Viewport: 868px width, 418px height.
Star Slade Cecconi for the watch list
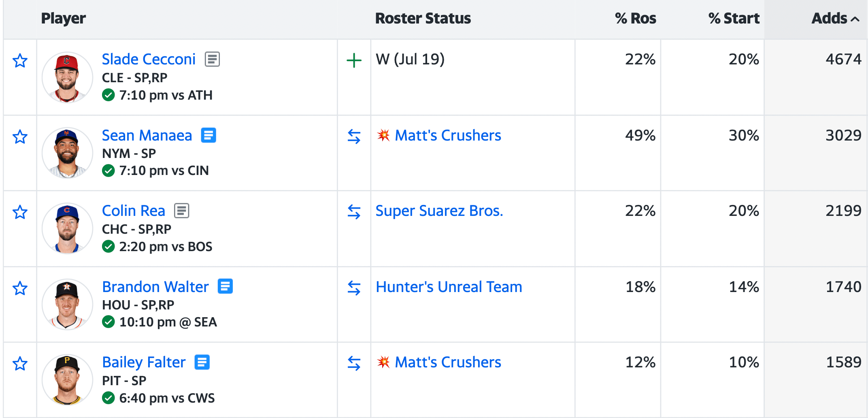(x=20, y=61)
